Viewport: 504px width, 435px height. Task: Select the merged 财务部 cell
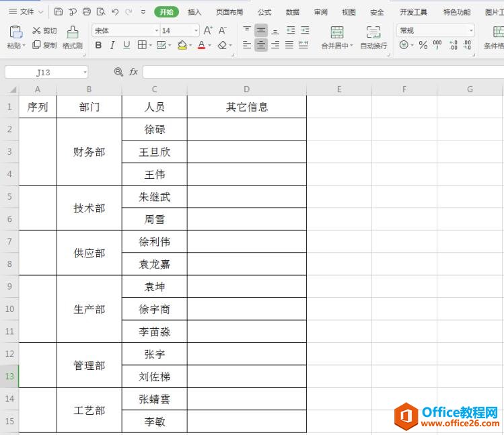coord(89,151)
